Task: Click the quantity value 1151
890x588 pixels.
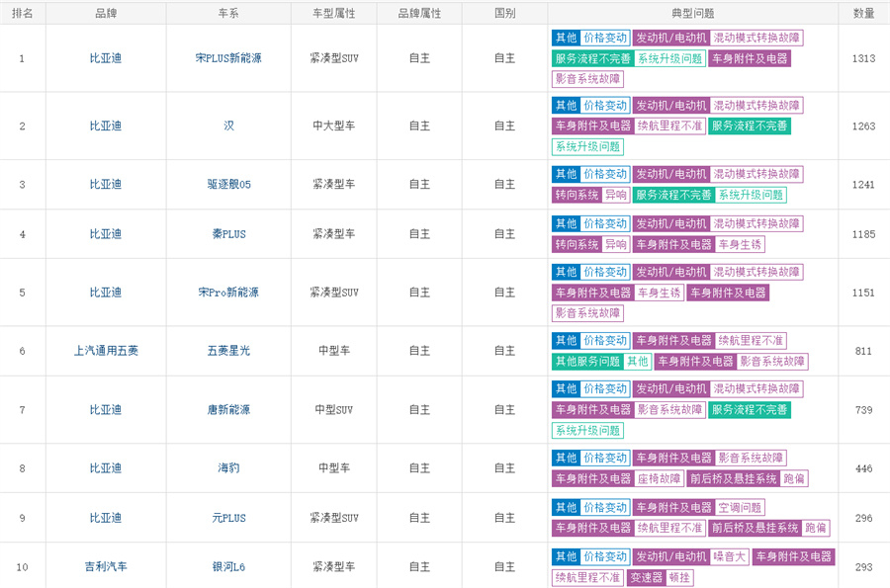Action: click(863, 293)
